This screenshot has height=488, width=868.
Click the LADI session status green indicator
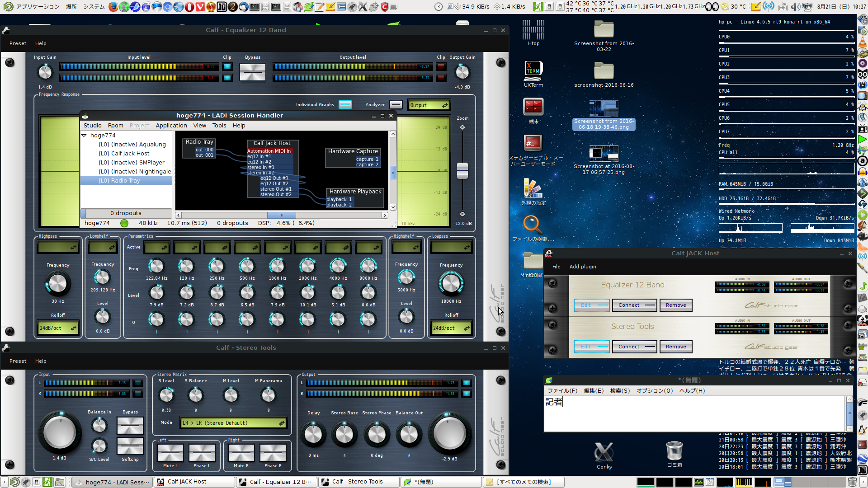pyautogui.click(x=124, y=223)
